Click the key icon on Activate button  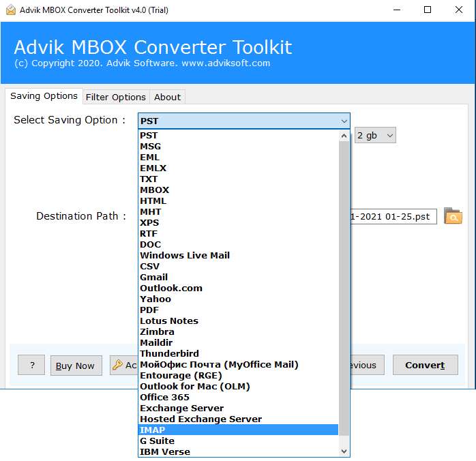tap(117, 364)
